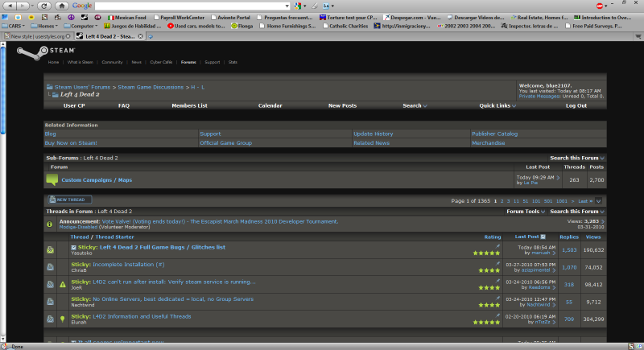Expand the Computer bookmark folder

coord(81,26)
